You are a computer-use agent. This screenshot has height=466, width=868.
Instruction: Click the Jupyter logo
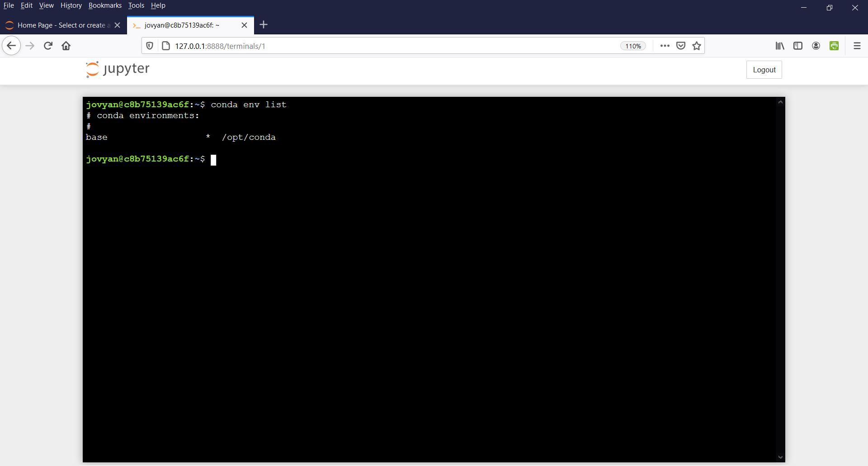coord(118,69)
